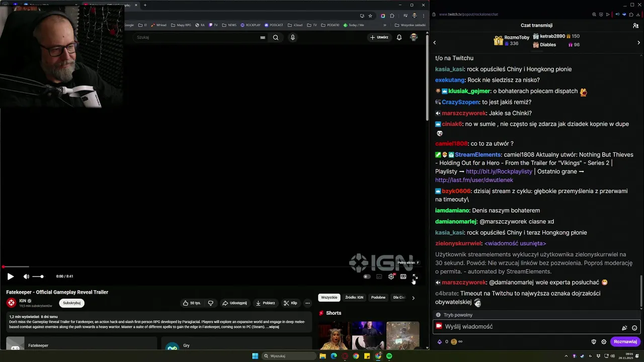
Task: Expand hidden bookmarks overflow chevron
Action: coord(385,25)
